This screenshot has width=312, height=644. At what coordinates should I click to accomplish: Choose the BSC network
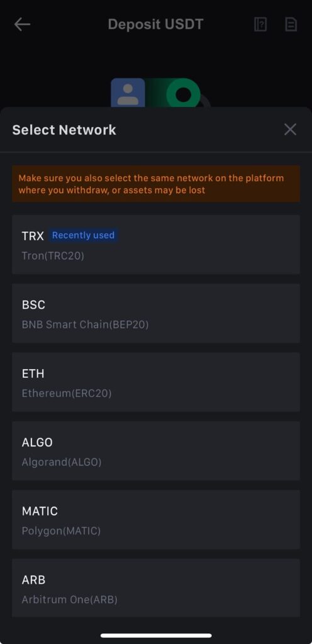tap(156, 313)
